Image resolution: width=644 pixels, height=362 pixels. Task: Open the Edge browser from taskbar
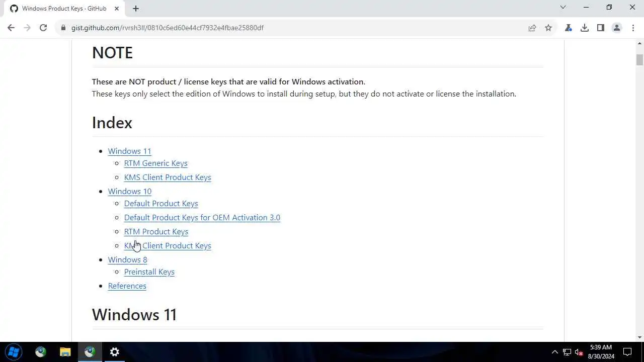coord(41,352)
